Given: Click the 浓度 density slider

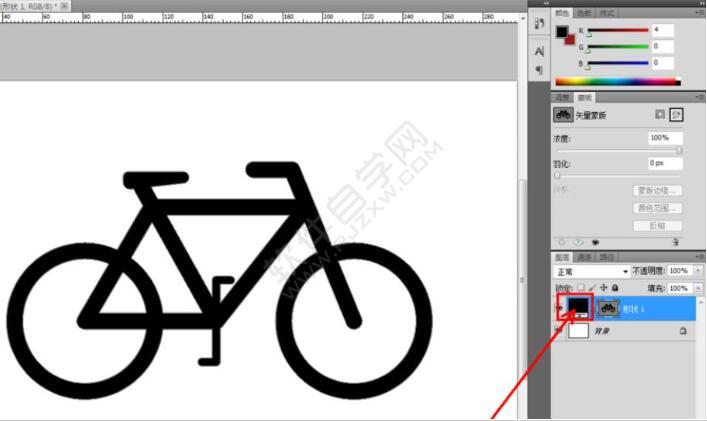Looking at the screenshot, I should click(618, 151).
